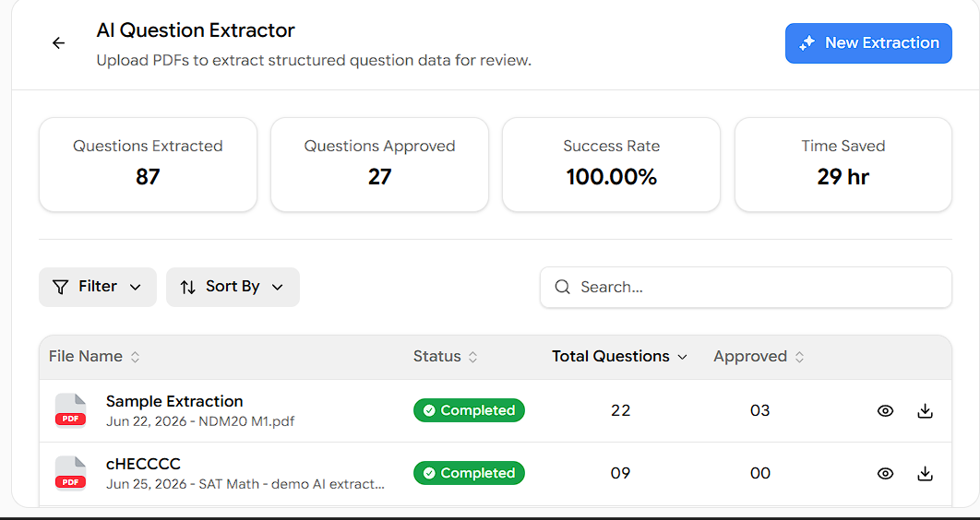Start a New Extraction
The width and height of the screenshot is (980, 520).
click(x=868, y=43)
